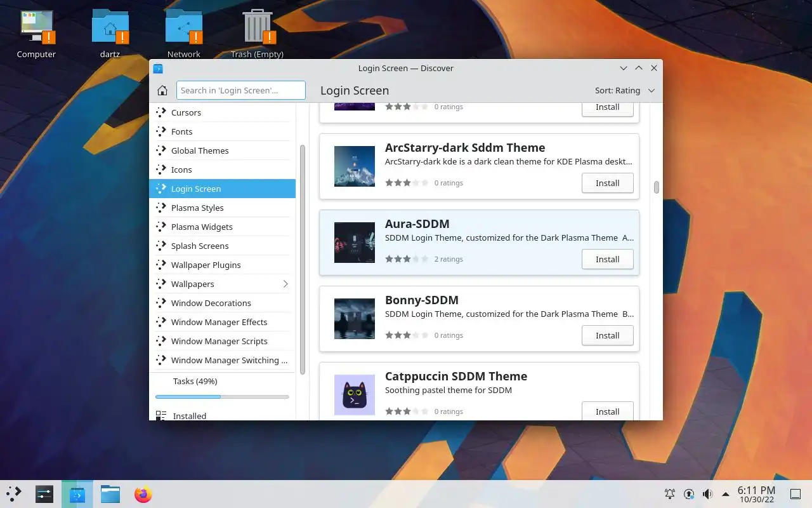
Task: Open Plasma Styles category
Action: click(222, 208)
